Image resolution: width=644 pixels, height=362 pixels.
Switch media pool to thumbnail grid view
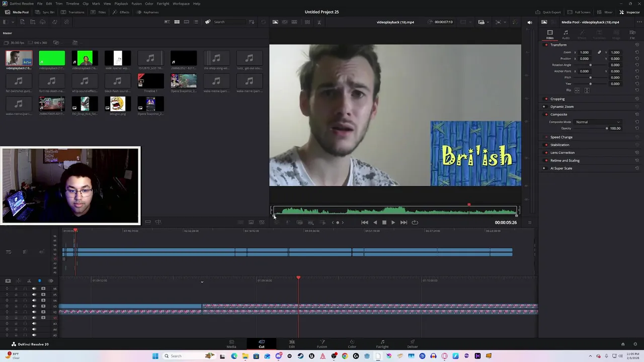[x=177, y=22]
